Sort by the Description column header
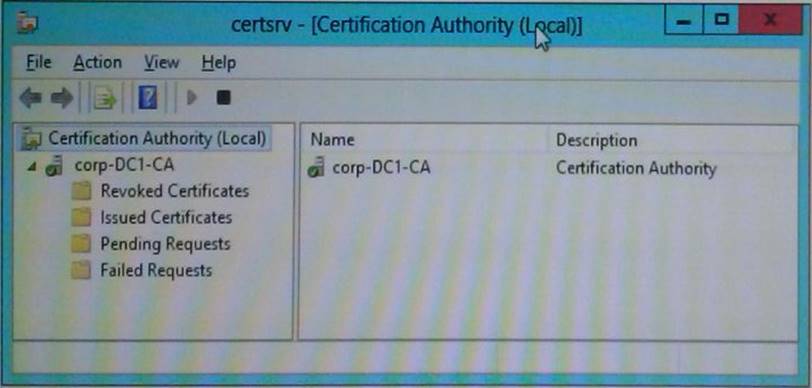This screenshot has height=388, width=812. (672, 140)
